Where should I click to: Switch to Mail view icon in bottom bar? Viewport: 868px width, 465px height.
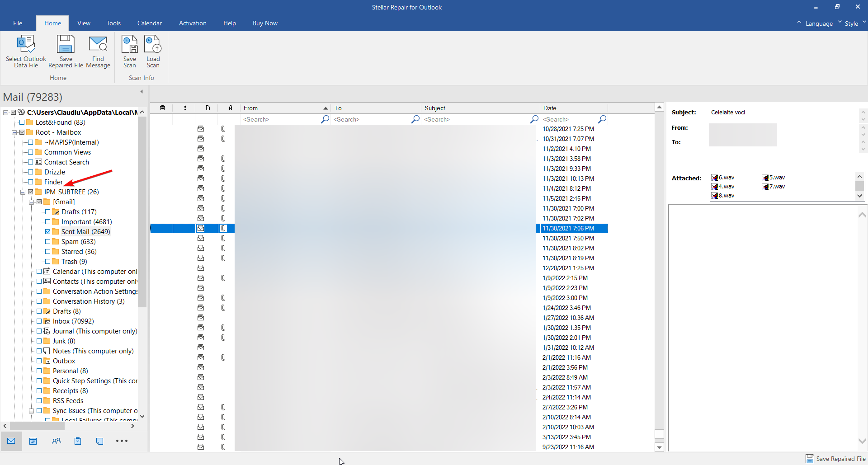pos(11,441)
